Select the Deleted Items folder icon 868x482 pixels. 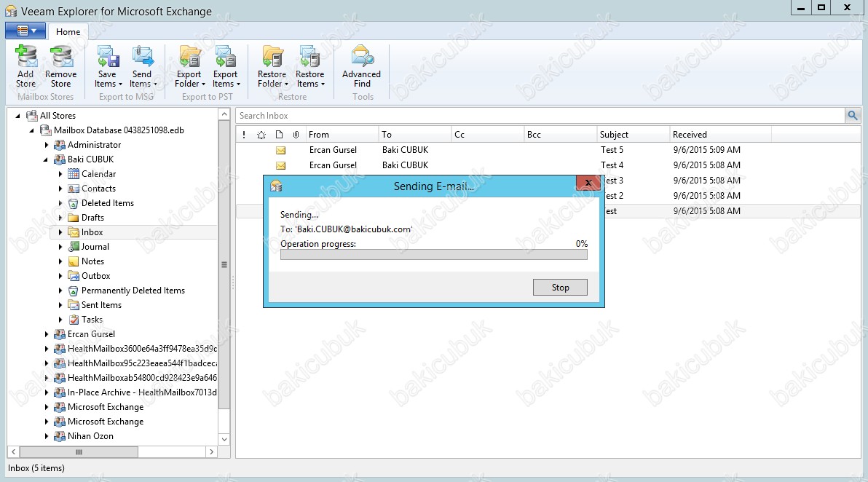(x=73, y=203)
